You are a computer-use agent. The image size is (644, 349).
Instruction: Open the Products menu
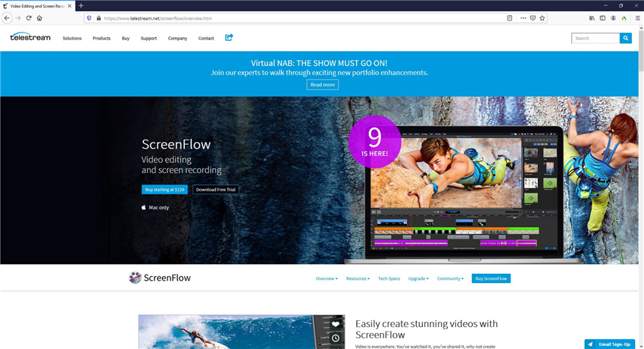click(102, 38)
